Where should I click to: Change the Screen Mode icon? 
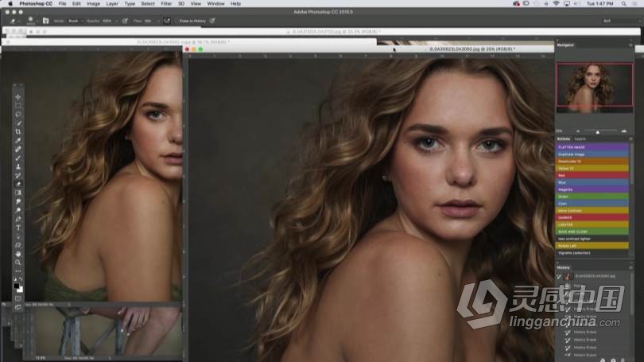point(18,307)
